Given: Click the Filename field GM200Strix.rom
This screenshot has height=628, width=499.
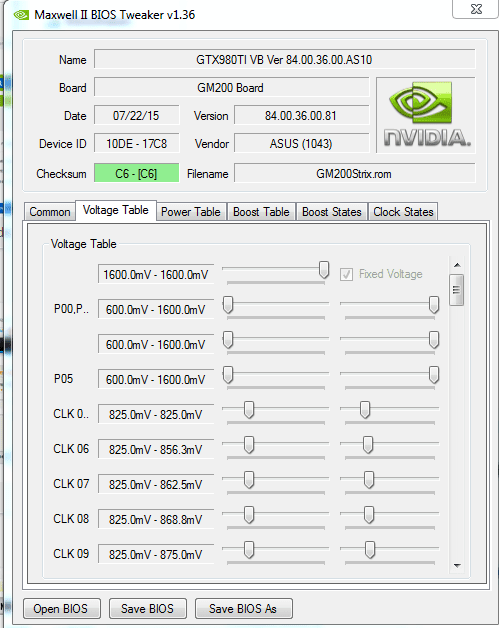Looking at the screenshot, I should click(355, 173).
